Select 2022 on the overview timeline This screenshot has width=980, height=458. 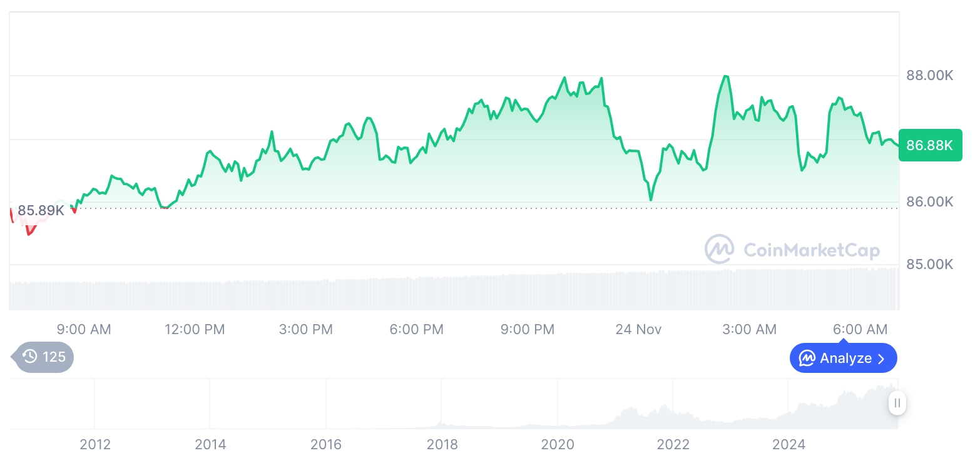tap(673, 445)
